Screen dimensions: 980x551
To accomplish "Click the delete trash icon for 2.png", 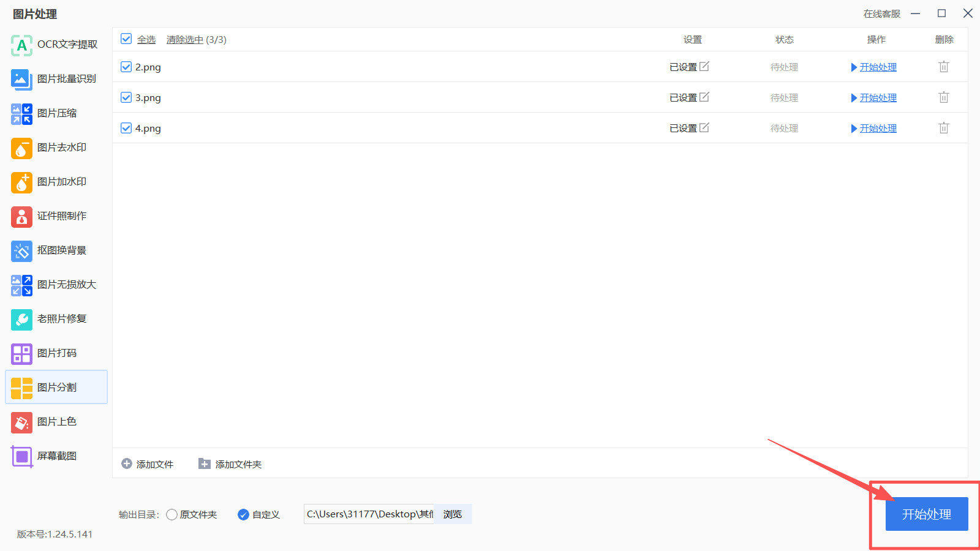I will (x=944, y=67).
